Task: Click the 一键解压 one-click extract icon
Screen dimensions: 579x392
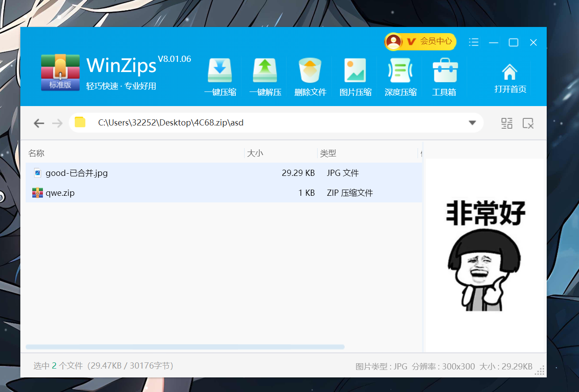Action: (265, 71)
